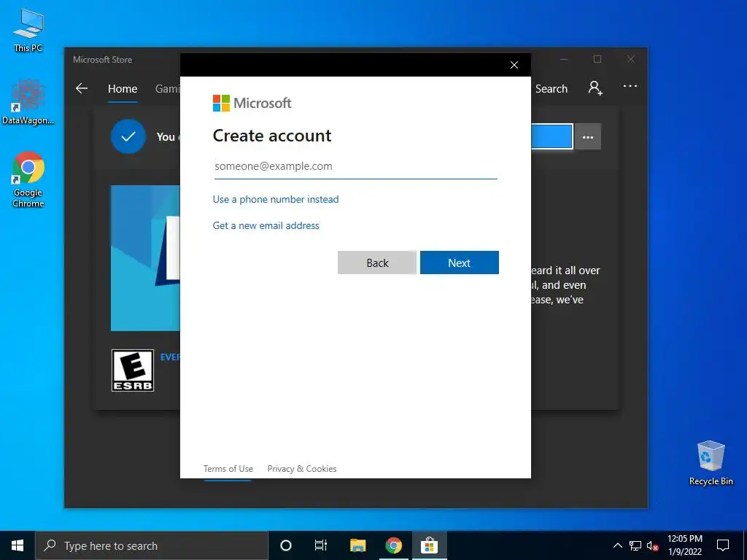747x560 pixels.
Task: Click the blue button in Microsoft Store
Action: [551, 136]
